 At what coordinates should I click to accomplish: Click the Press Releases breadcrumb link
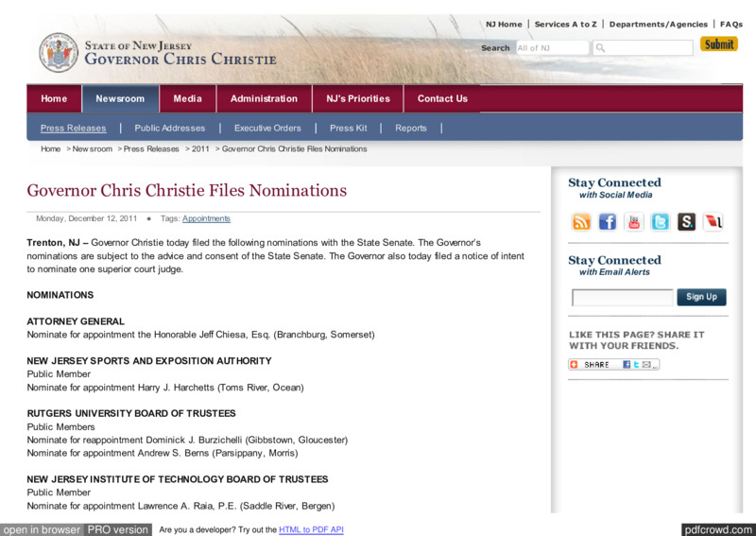click(x=151, y=149)
